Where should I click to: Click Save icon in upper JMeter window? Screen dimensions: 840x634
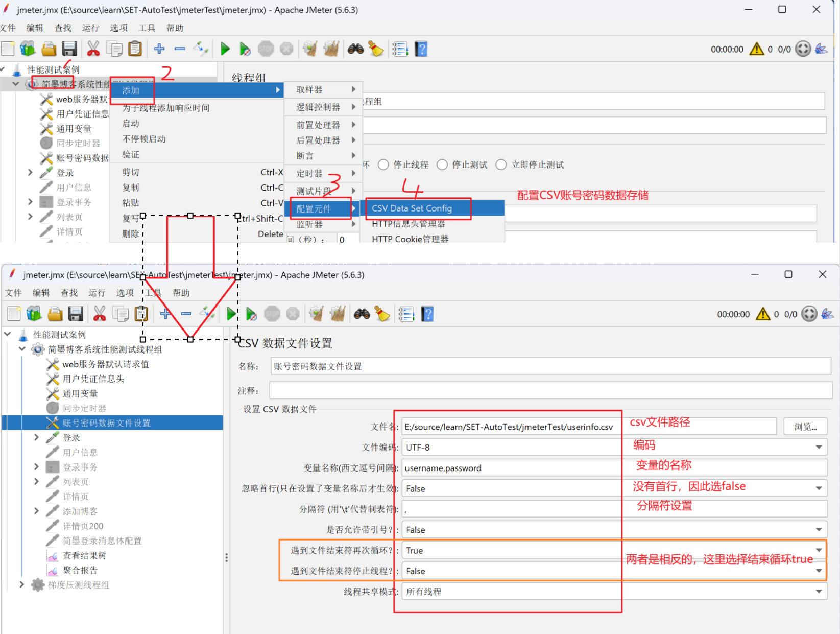click(69, 49)
